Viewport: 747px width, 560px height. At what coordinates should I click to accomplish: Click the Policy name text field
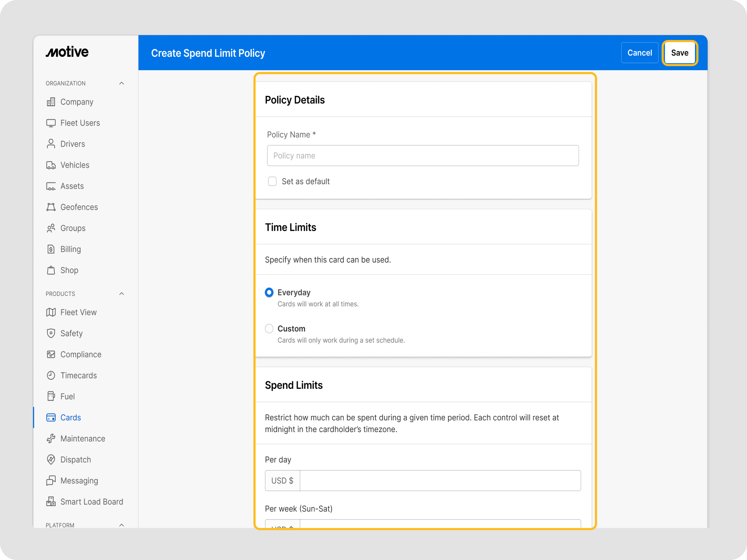pyautogui.click(x=423, y=156)
